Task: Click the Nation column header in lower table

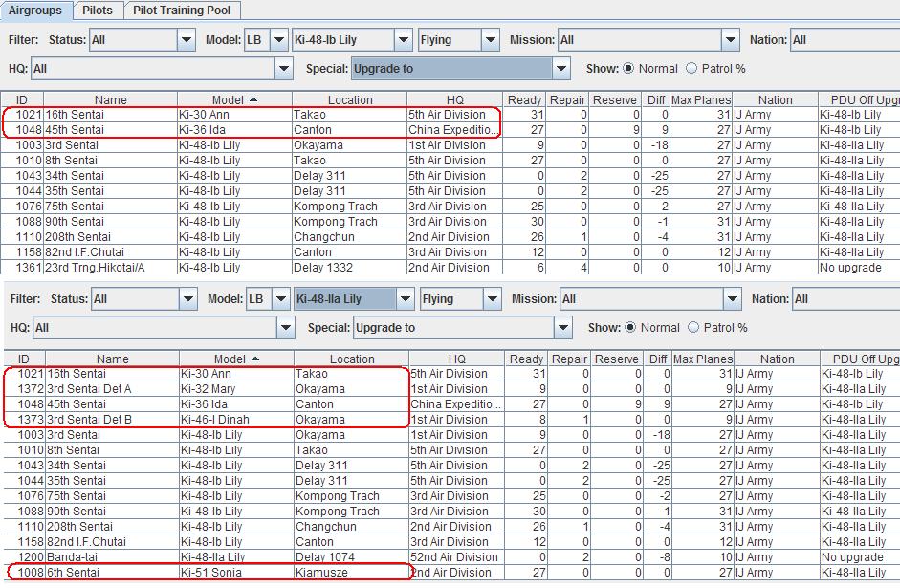Action: (x=778, y=359)
